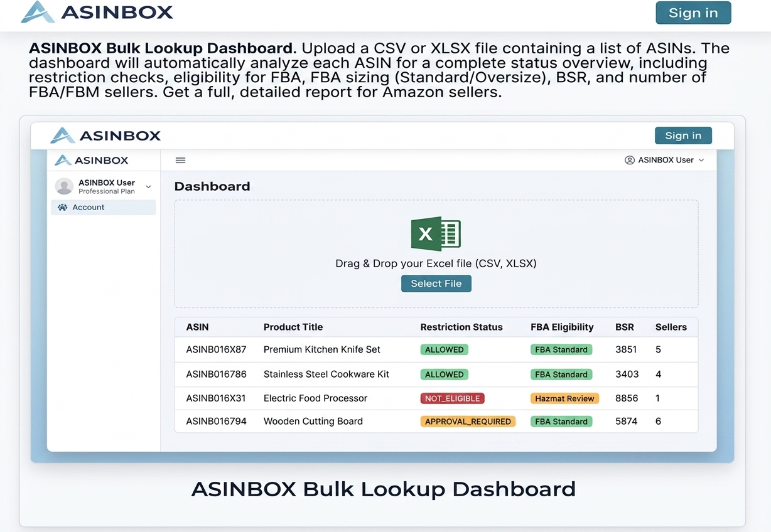Click Wooden Cutting Board title
The width and height of the screenshot is (771, 532).
point(313,421)
